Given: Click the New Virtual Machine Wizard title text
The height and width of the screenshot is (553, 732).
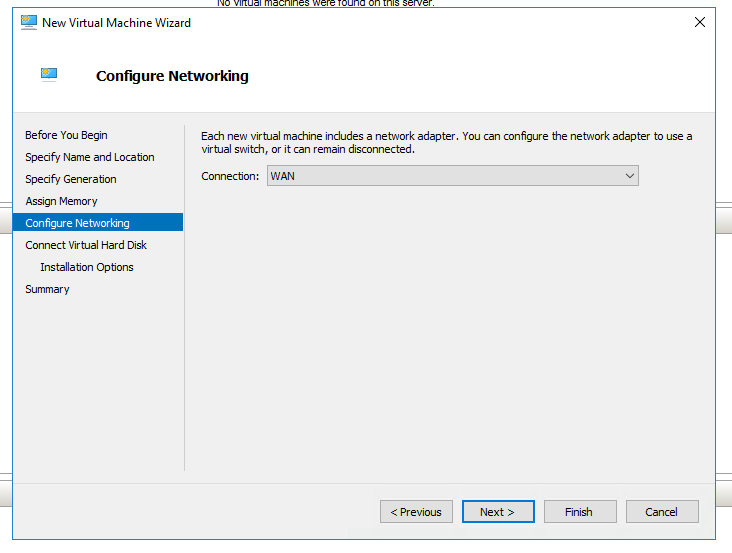Looking at the screenshot, I should pos(116,22).
